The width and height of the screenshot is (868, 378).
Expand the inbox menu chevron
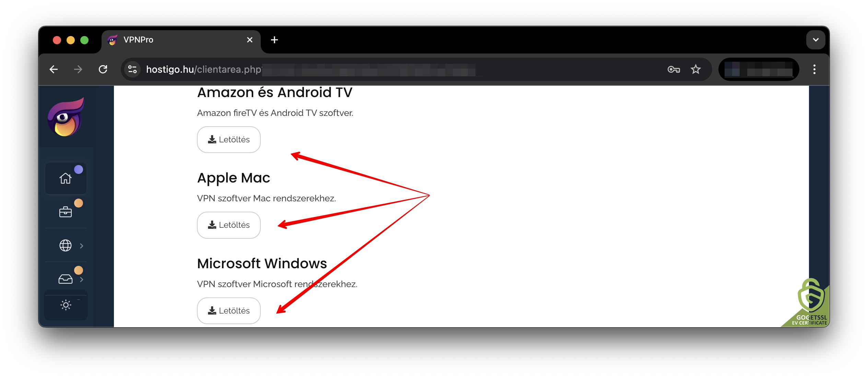pyautogui.click(x=82, y=280)
